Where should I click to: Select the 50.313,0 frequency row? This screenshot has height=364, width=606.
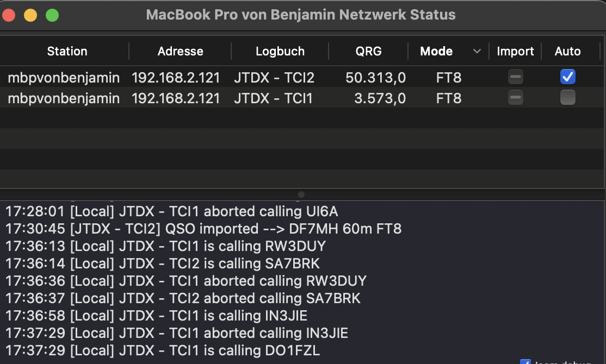(301, 77)
